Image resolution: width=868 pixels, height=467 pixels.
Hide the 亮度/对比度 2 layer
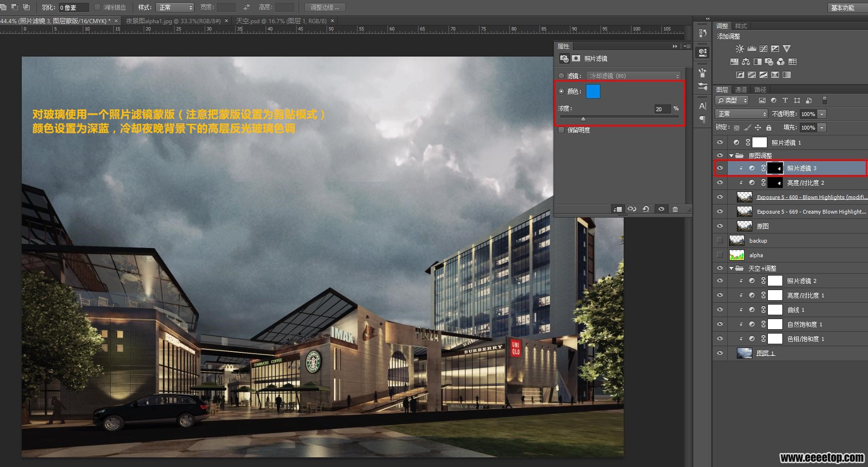pyautogui.click(x=720, y=183)
